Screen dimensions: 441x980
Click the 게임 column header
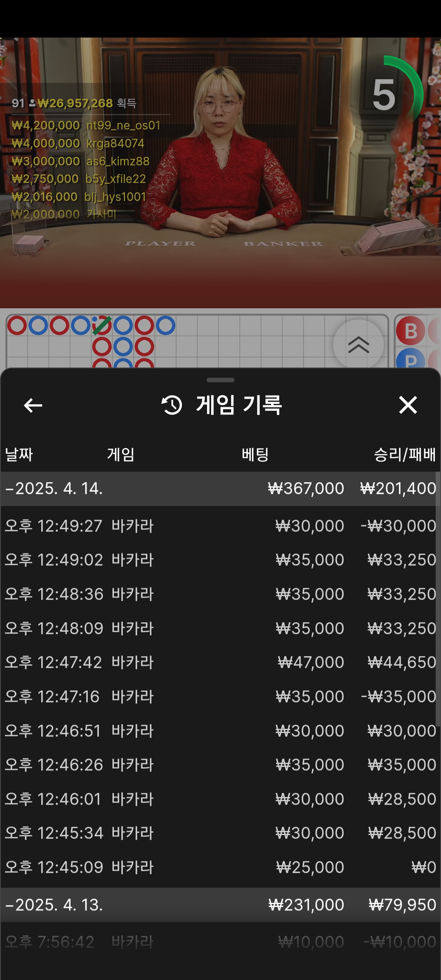coord(121,454)
